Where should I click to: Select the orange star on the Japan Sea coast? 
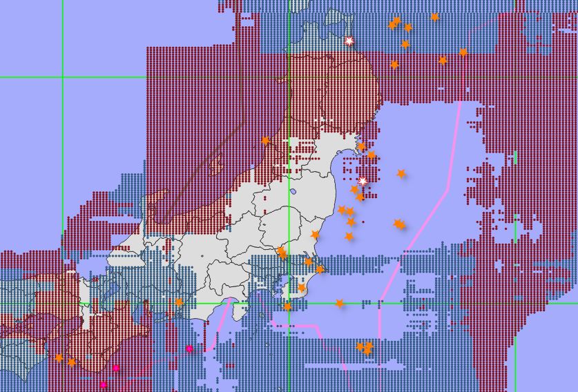(x=265, y=140)
